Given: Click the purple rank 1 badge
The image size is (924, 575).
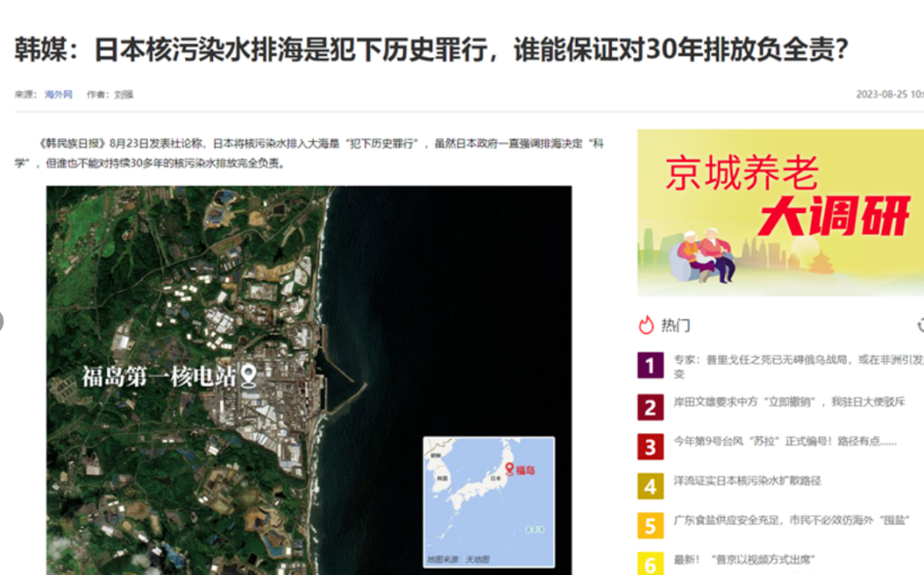Looking at the screenshot, I should click(650, 366).
